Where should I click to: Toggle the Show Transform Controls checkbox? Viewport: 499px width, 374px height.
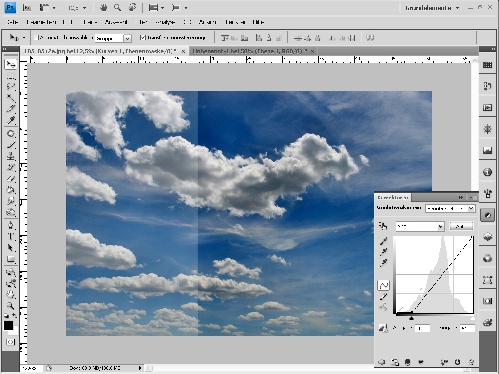(142, 38)
